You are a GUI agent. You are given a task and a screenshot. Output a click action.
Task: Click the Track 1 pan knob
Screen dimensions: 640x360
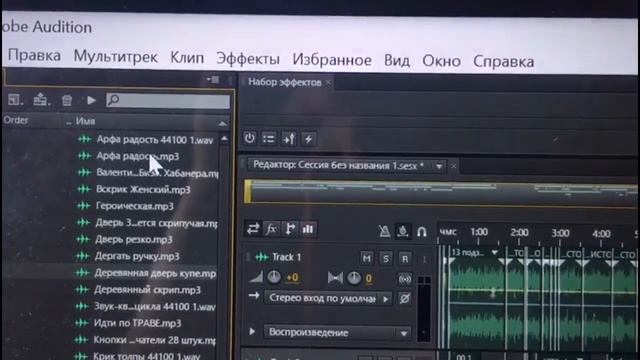pos(354,278)
